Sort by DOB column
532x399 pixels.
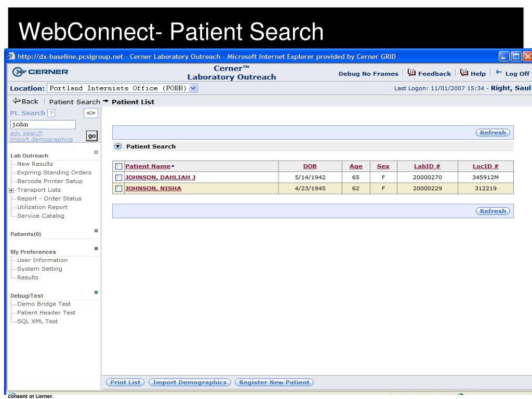click(x=310, y=166)
